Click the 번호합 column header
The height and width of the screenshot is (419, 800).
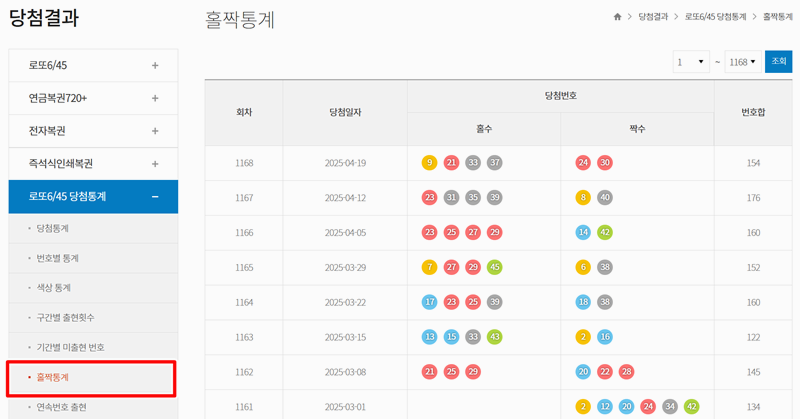pos(753,112)
